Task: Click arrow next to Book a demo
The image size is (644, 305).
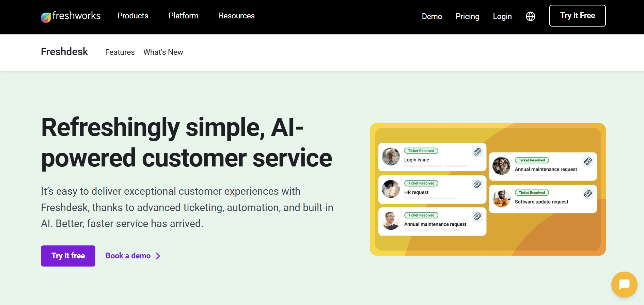Action: 158,256
